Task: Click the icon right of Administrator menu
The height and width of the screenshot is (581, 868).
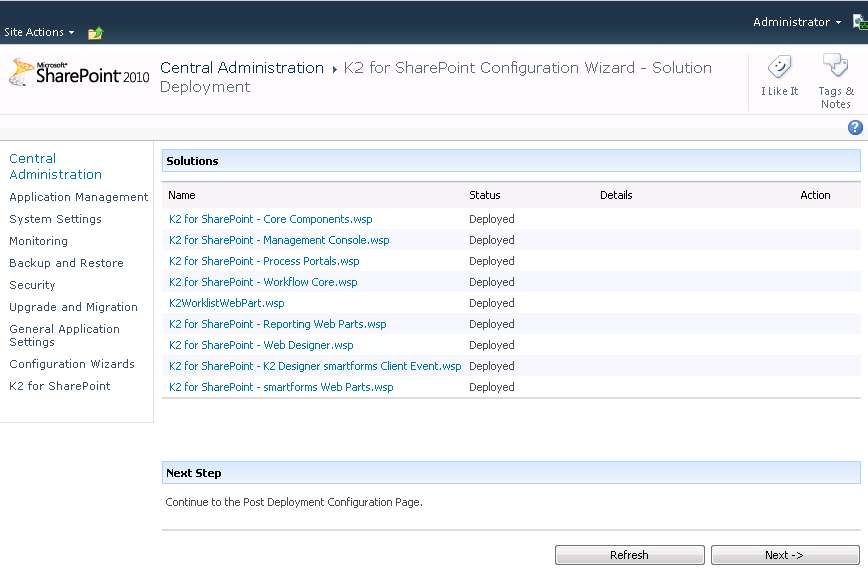Action: (859, 22)
